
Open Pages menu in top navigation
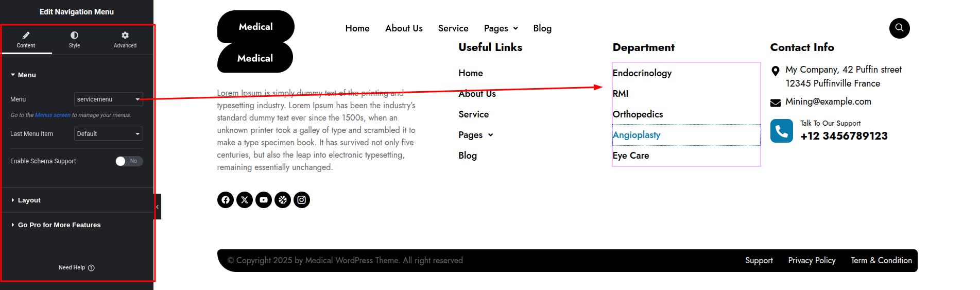coord(501,28)
